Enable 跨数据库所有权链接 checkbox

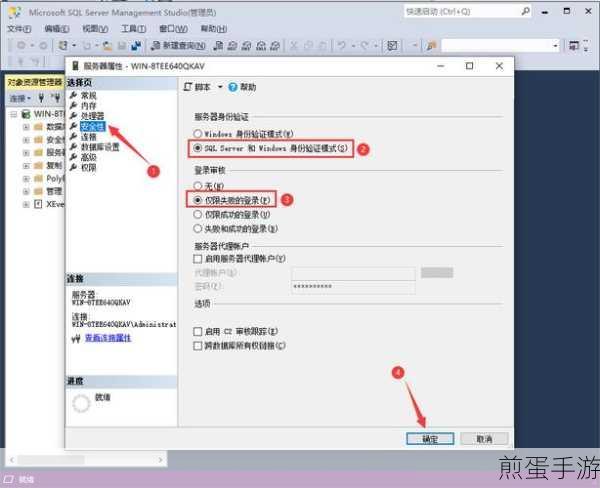[197, 346]
